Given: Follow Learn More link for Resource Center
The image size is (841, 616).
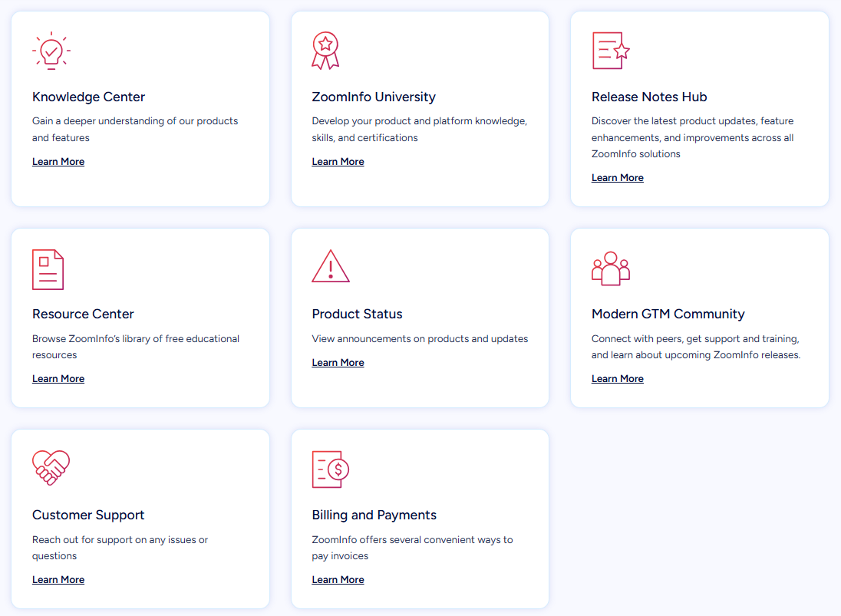Looking at the screenshot, I should (58, 379).
